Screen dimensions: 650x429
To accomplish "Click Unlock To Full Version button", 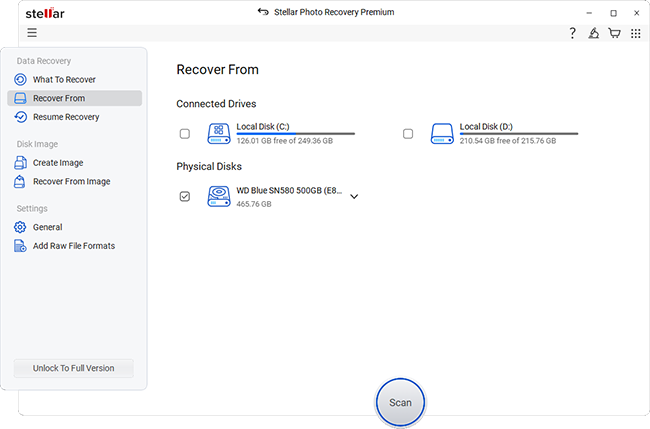I will point(73,368).
